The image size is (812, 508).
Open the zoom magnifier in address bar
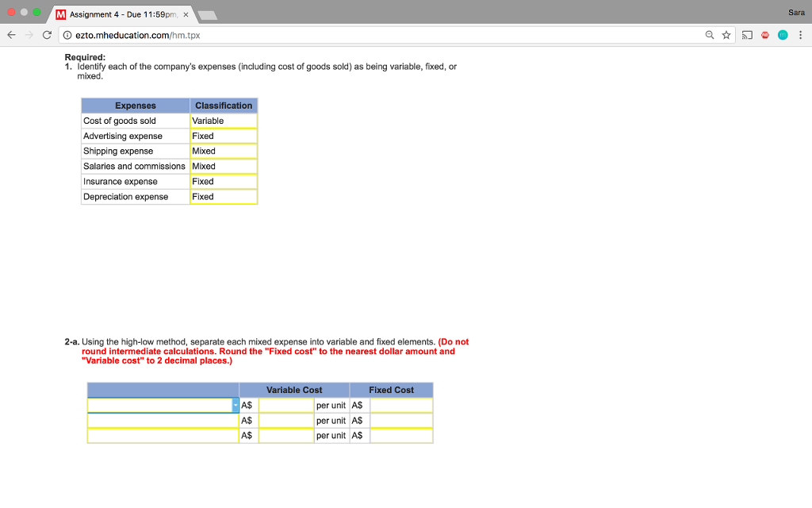pos(710,35)
